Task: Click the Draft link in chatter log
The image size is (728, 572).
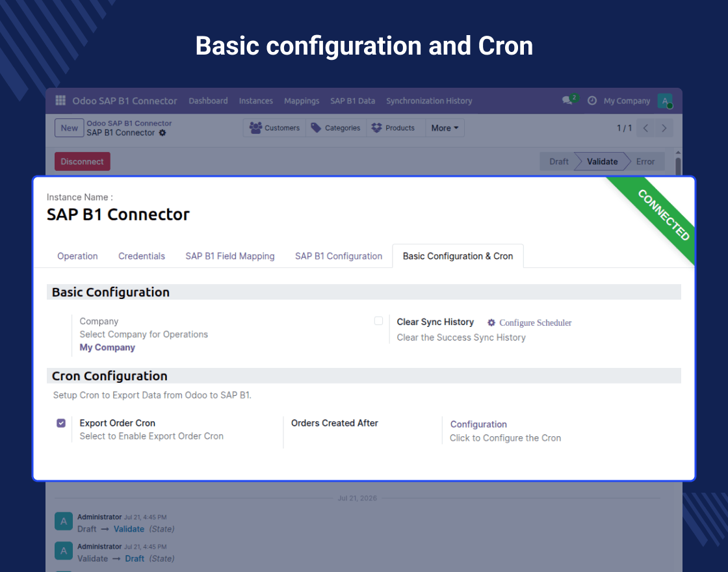Action: coord(135,558)
